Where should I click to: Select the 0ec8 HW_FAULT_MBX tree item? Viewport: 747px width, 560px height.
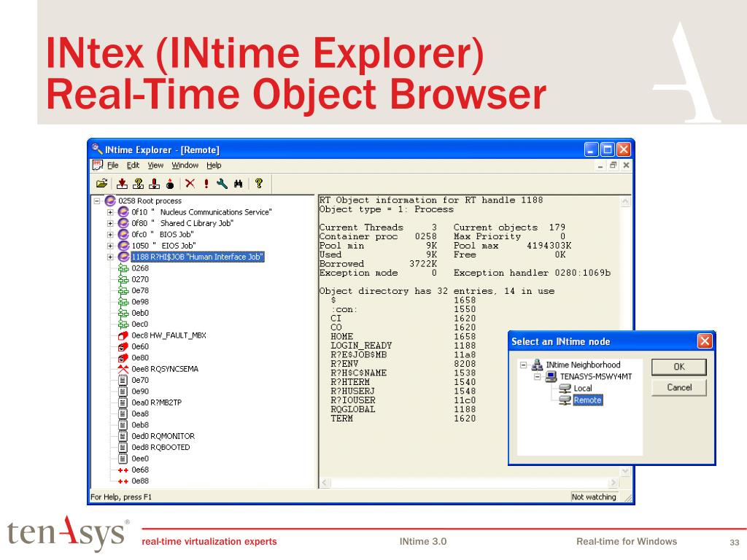click(x=163, y=335)
